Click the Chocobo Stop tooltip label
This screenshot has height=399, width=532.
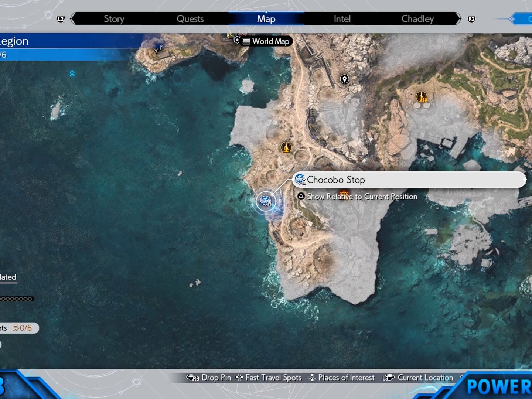pos(409,180)
